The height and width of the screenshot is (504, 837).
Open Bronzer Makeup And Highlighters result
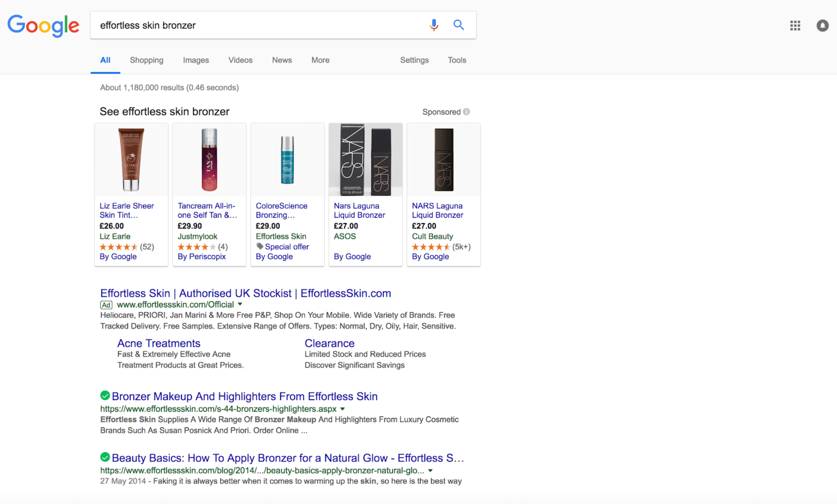[245, 396]
